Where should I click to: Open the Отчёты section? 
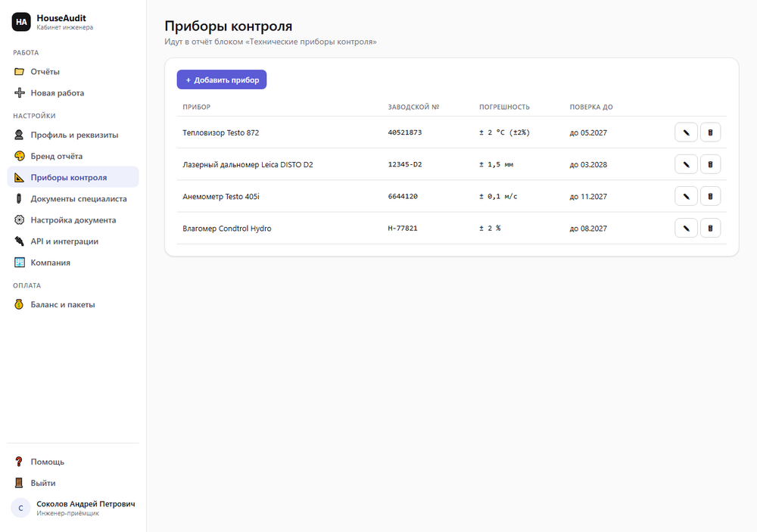73,71
